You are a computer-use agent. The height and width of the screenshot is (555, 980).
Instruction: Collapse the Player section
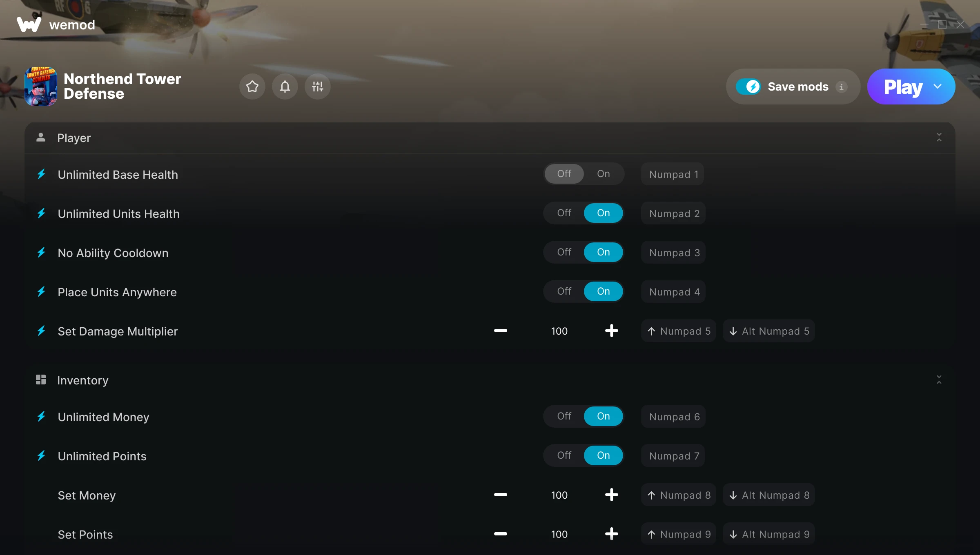(939, 138)
